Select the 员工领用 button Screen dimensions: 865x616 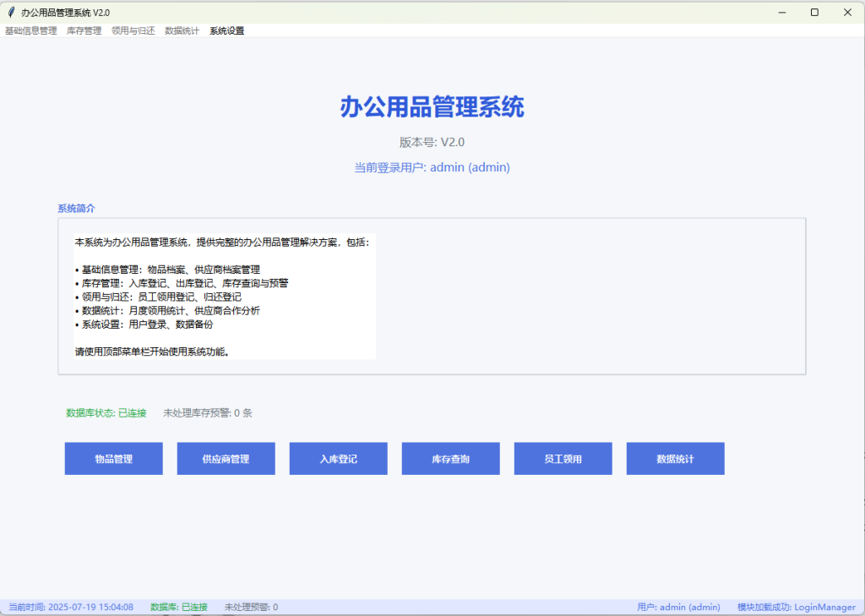563,459
